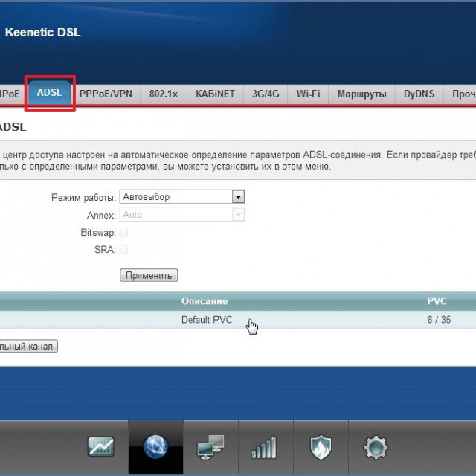Open the system monitor chart icon
The width and height of the screenshot is (476, 476).
coord(101,446)
